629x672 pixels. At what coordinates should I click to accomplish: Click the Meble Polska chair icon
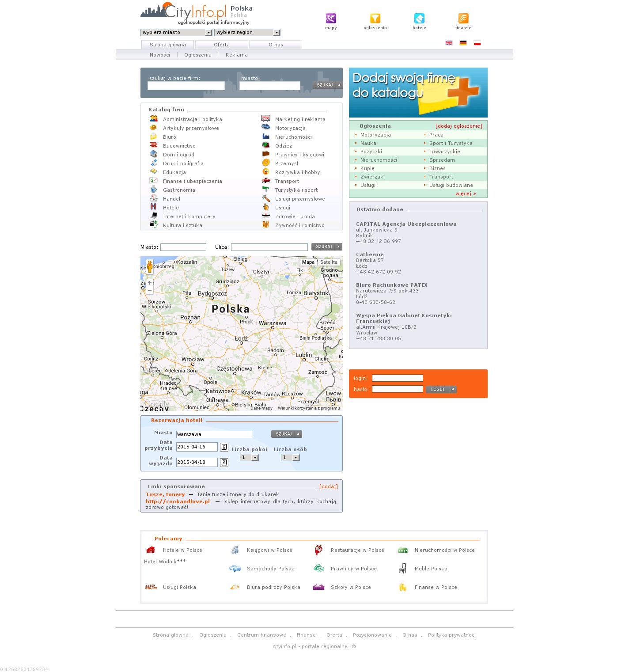coord(403,568)
